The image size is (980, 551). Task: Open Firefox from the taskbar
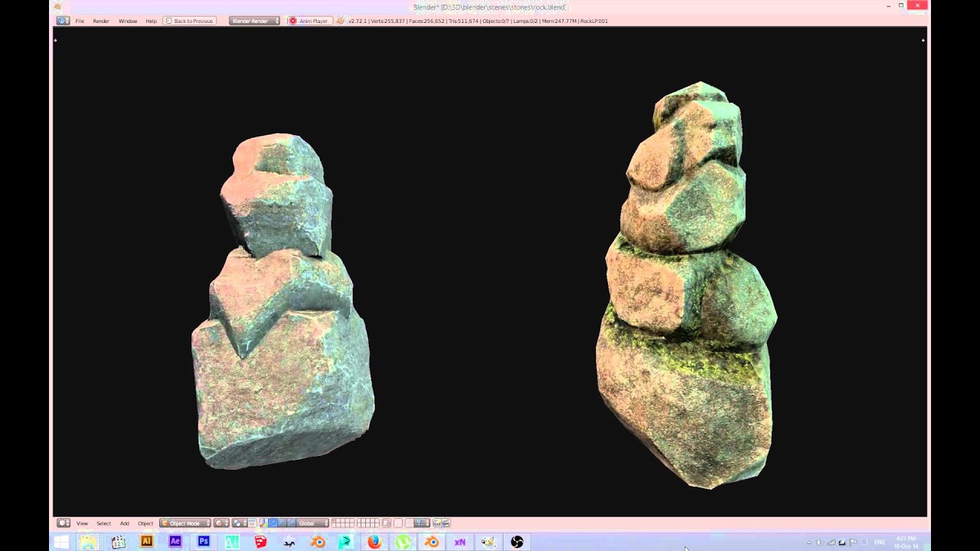(x=374, y=542)
